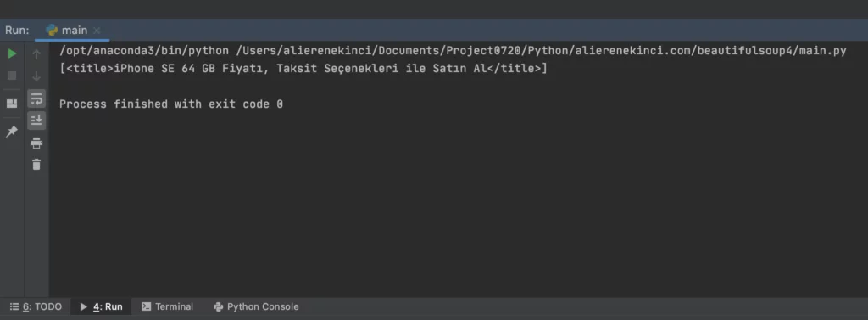Click the Restore Layout icon in left gutter

coord(12,104)
